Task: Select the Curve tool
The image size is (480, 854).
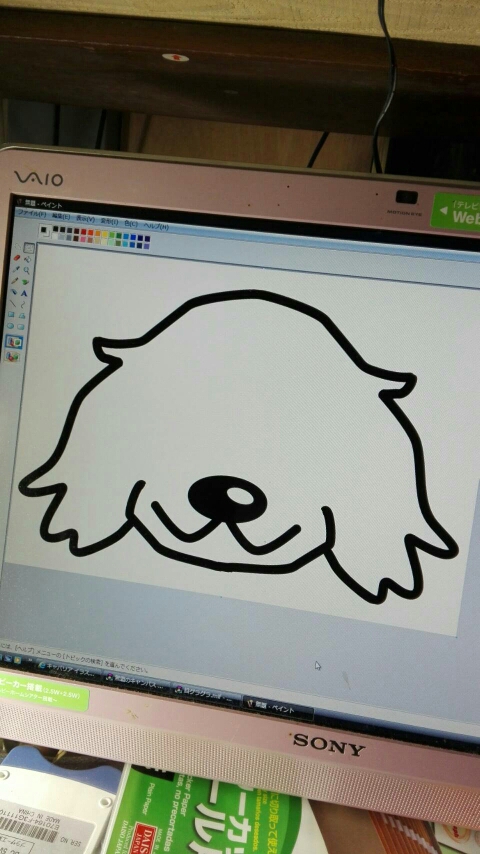Action: tap(23, 304)
